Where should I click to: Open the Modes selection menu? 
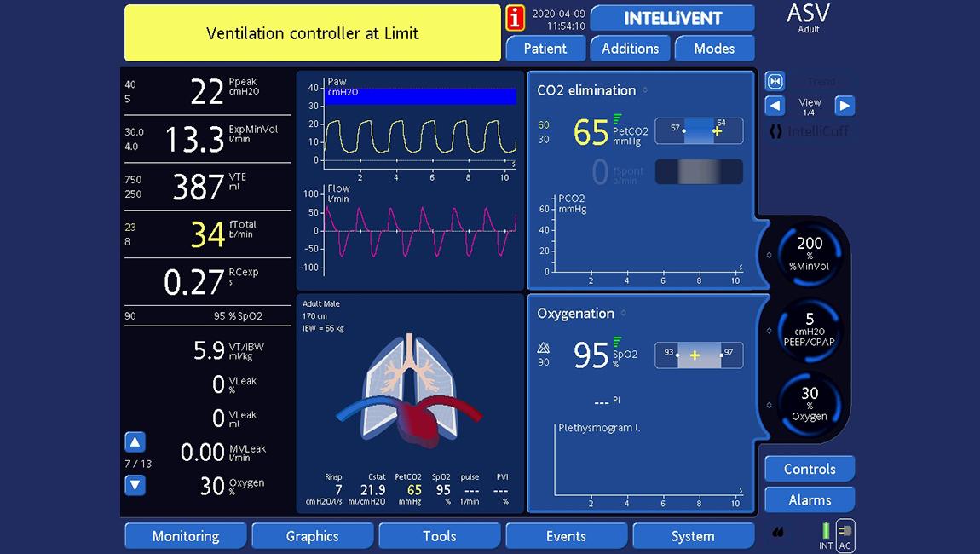point(714,49)
